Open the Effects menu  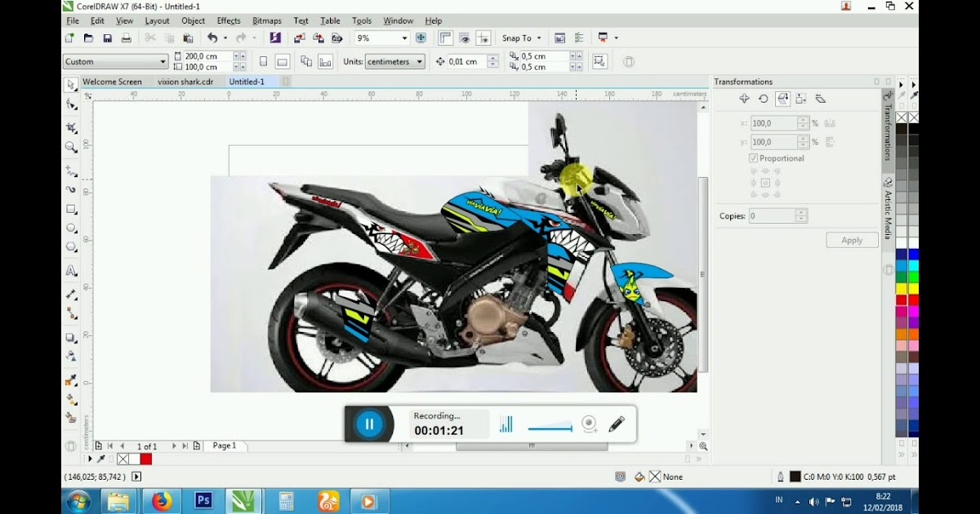click(229, 20)
